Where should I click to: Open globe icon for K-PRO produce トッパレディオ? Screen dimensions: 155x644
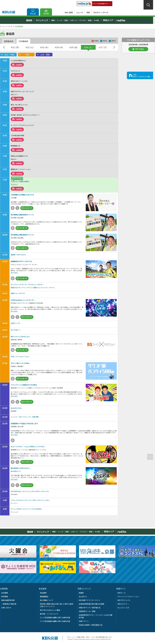coord(13,317)
